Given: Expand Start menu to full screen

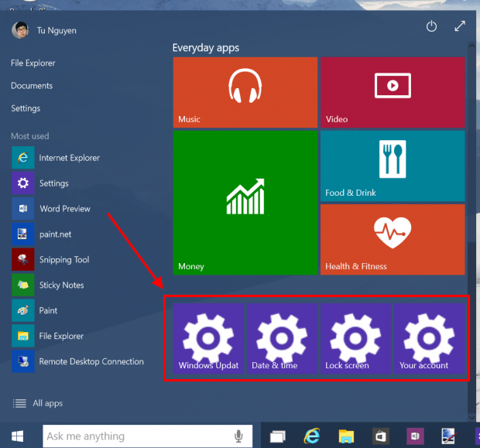Looking at the screenshot, I should (460, 26).
